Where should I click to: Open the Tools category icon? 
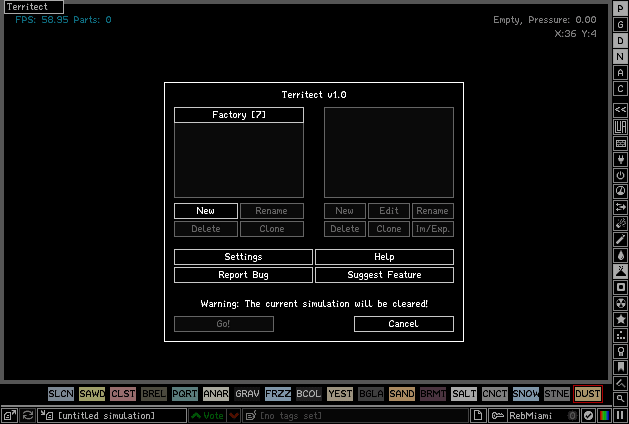(620, 352)
